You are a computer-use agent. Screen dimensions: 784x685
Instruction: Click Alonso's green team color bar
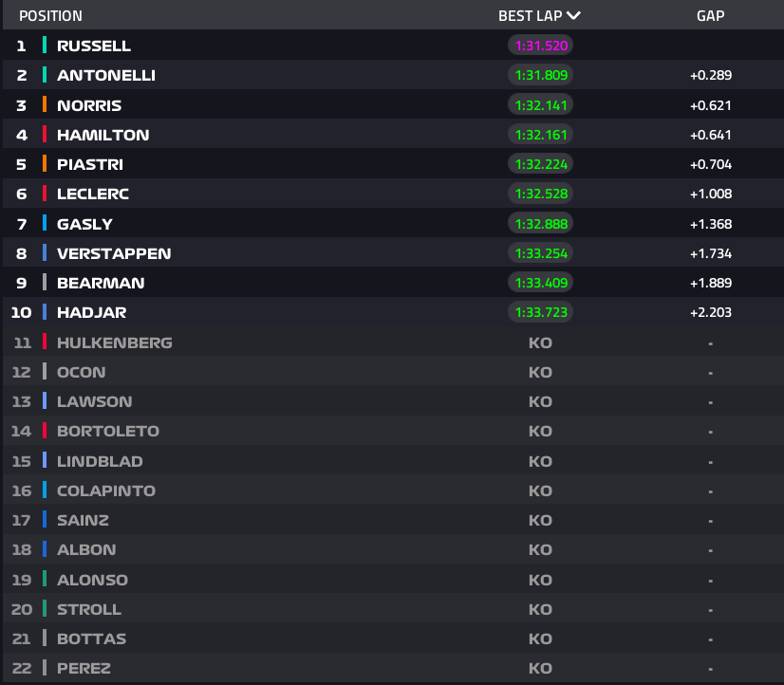pyautogui.click(x=45, y=579)
